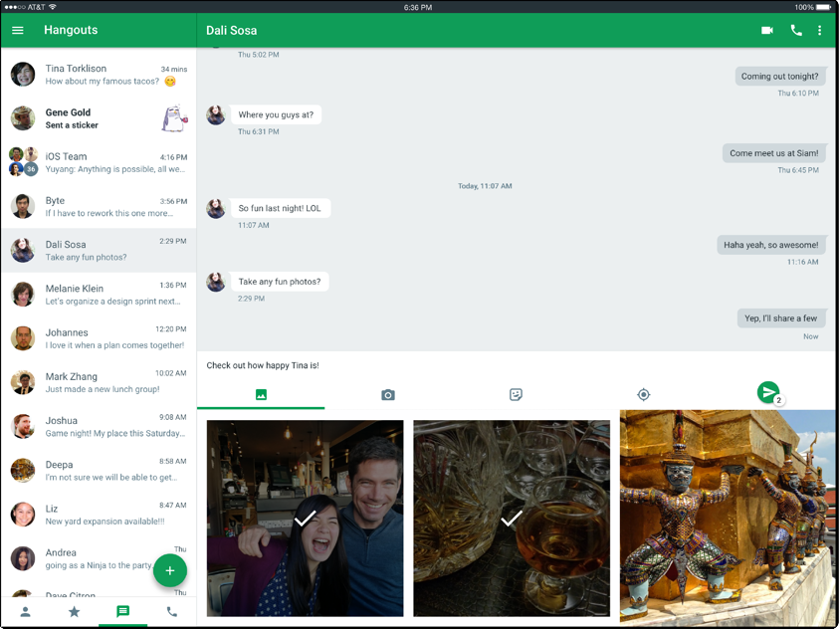Switch to the stickers attachment tab
Viewport: 840px width, 629px height.
[516, 395]
